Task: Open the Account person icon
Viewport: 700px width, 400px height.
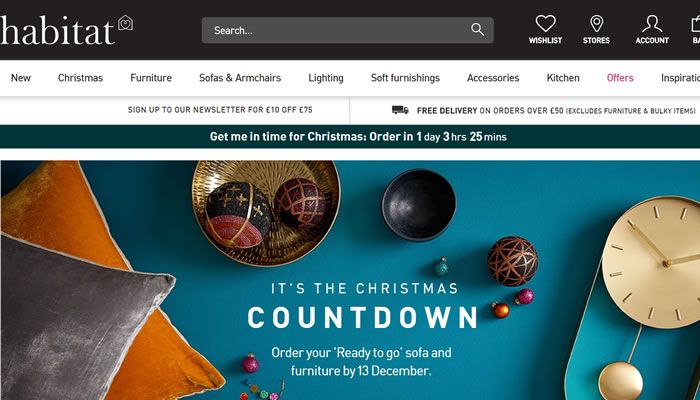Action: tap(652, 24)
